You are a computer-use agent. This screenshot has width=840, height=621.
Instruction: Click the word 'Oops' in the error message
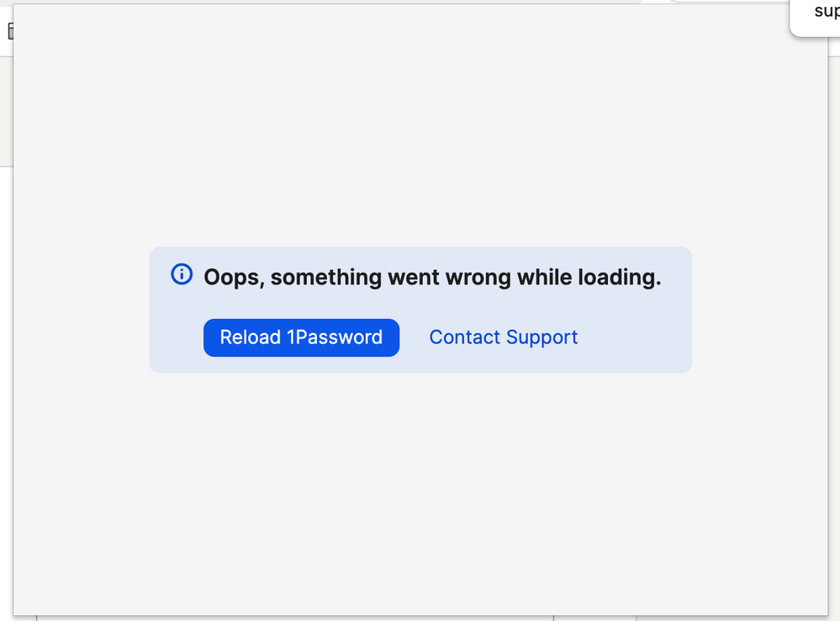(231, 277)
